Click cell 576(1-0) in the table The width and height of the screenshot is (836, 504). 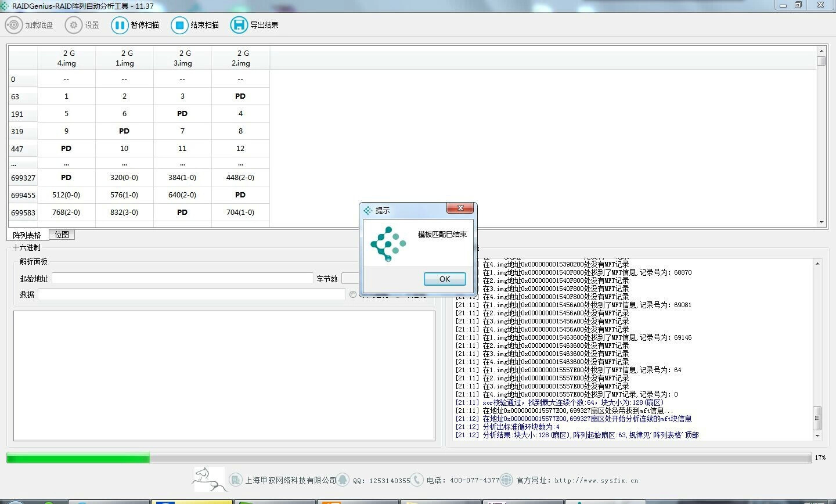124,195
